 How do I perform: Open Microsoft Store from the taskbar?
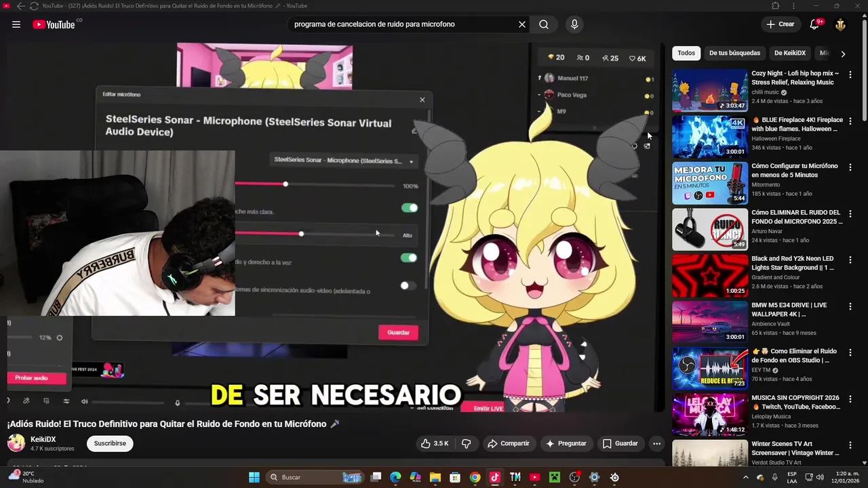pos(455,477)
